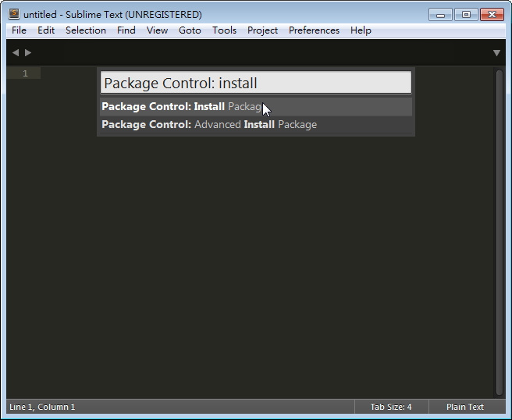Open the Tab Size: 4 selector
This screenshot has height=420, width=512.
pos(391,407)
